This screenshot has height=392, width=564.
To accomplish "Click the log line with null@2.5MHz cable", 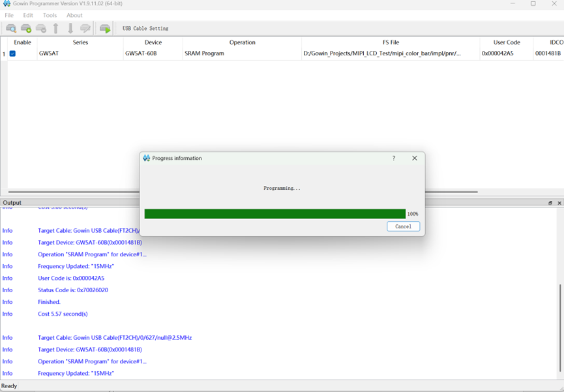I will tap(115, 338).
